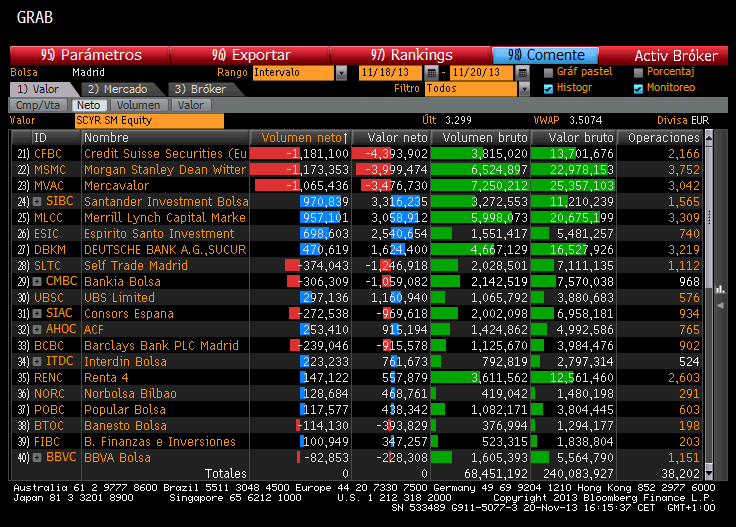736x527 pixels.
Task: Sort by Operaciones column header
Action: point(660,137)
